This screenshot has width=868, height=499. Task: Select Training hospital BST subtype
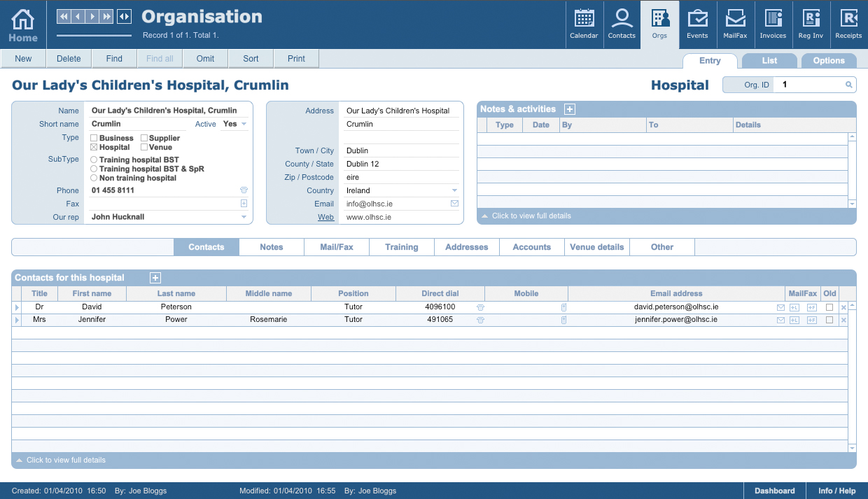click(94, 160)
